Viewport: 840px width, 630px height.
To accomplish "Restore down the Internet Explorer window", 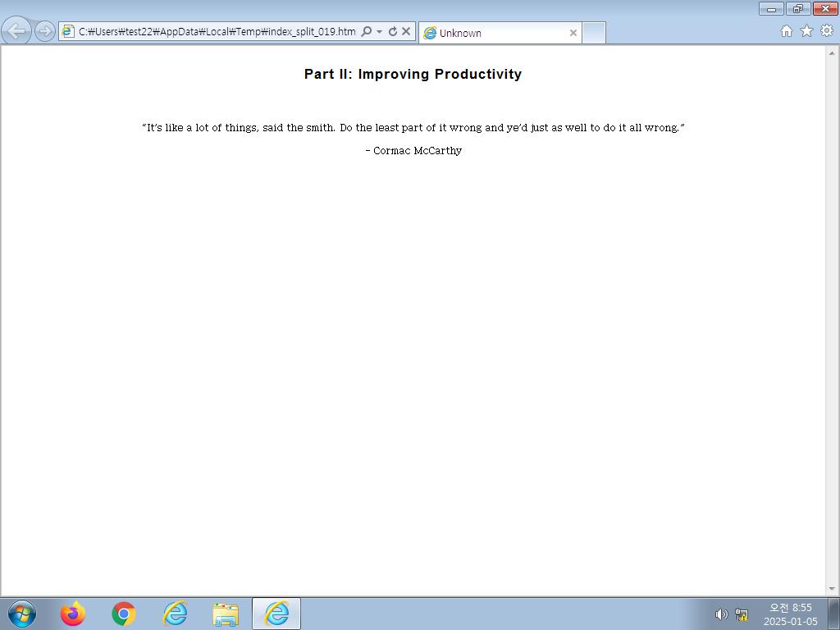I will tap(798, 8).
